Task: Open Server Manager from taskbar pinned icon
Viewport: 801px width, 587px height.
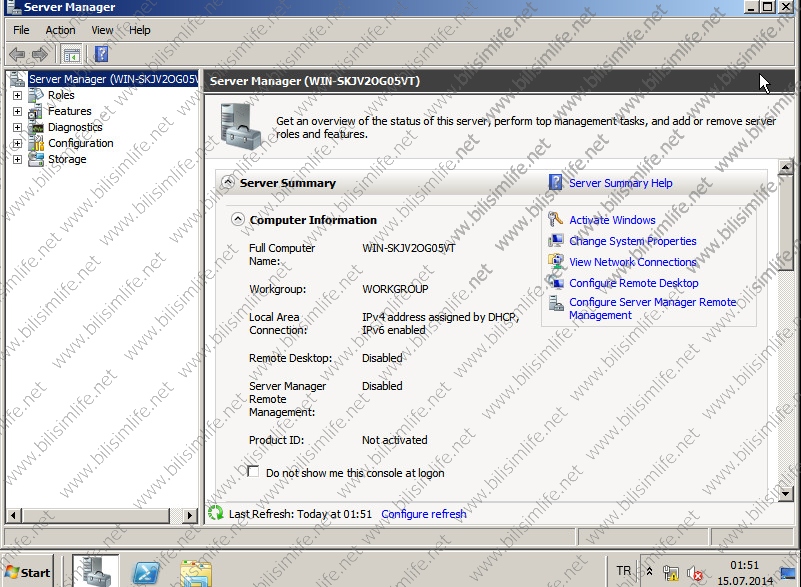Action: (x=96, y=571)
